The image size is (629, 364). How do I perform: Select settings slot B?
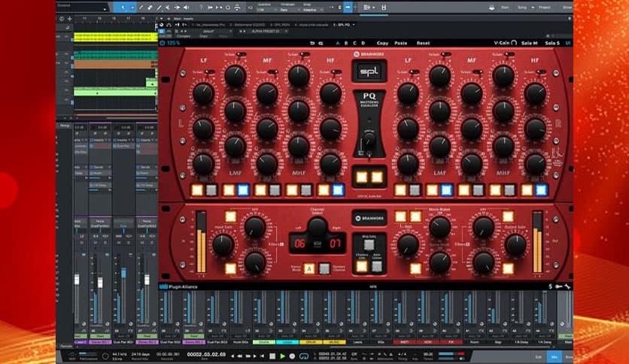346,43
